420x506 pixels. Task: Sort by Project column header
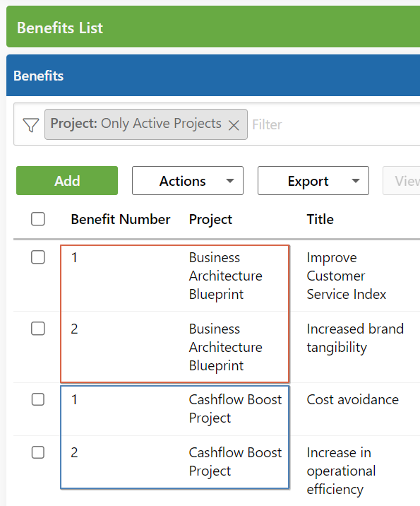coord(210,220)
